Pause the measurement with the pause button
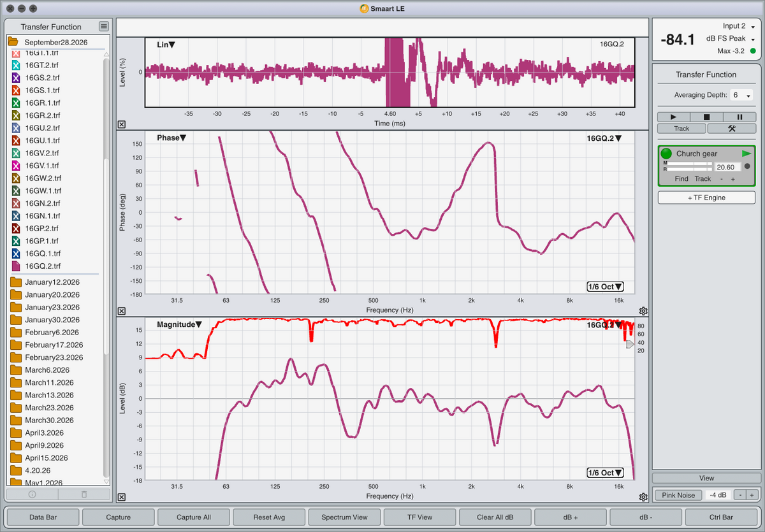The width and height of the screenshot is (765, 532). pyautogui.click(x=739, y=117)
